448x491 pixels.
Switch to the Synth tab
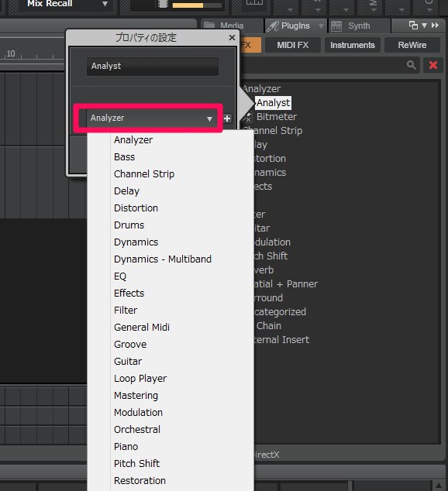pos(359,26)
